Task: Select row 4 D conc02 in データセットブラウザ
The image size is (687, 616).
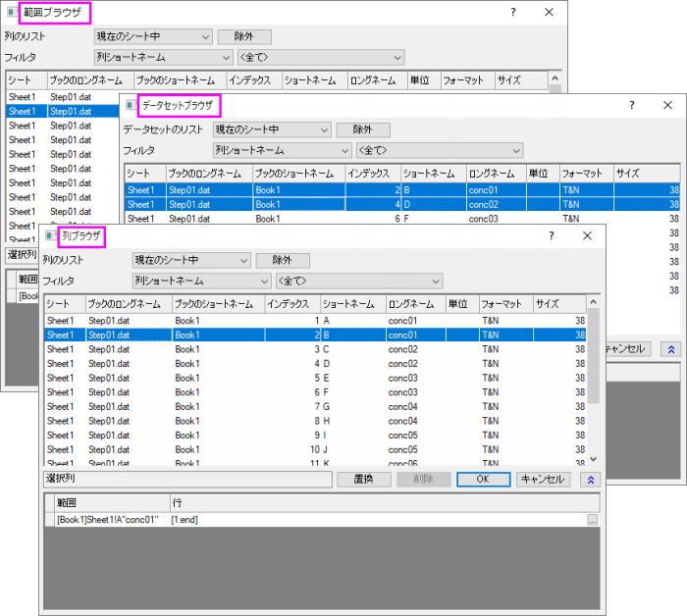Action: click(x=402, y=204)
